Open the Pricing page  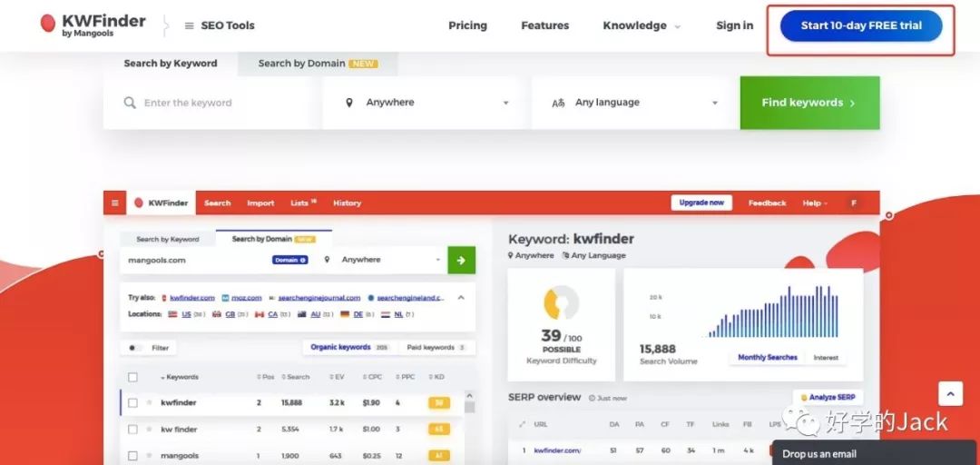[467, 25]
